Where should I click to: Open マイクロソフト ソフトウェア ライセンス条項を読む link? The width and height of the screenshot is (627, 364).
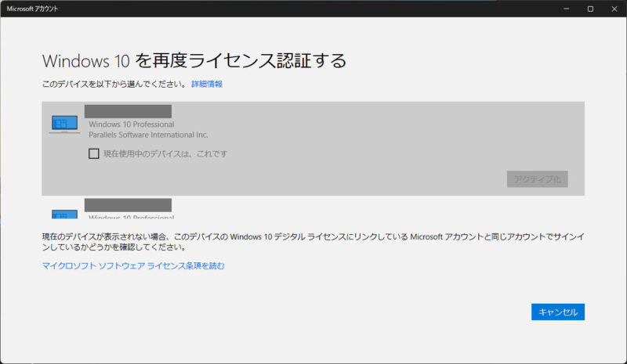133,265
